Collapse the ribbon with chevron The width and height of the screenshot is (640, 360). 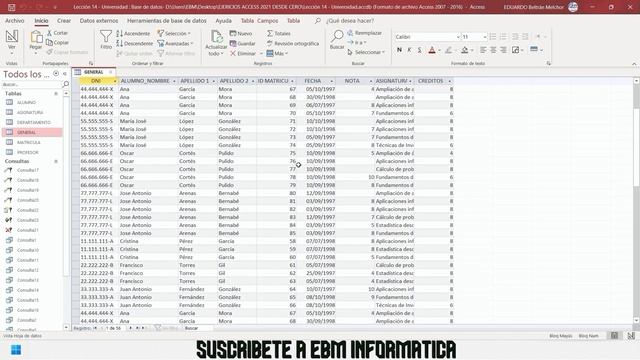(634, 64)
